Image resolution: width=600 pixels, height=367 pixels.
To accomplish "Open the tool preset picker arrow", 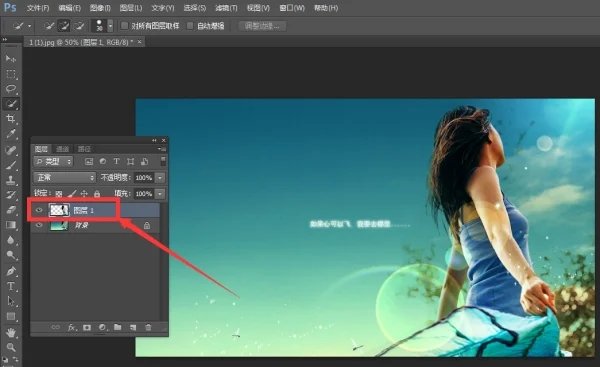I will (x=29, y=26).
